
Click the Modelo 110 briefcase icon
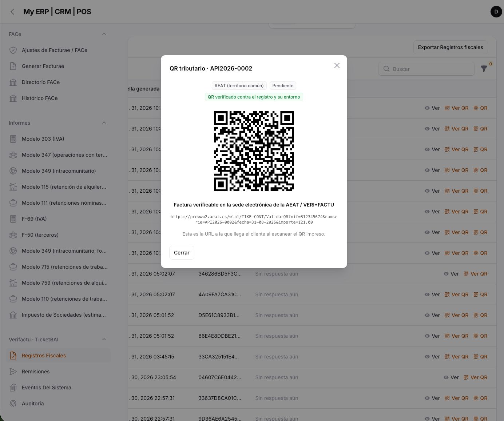[13, 299]
